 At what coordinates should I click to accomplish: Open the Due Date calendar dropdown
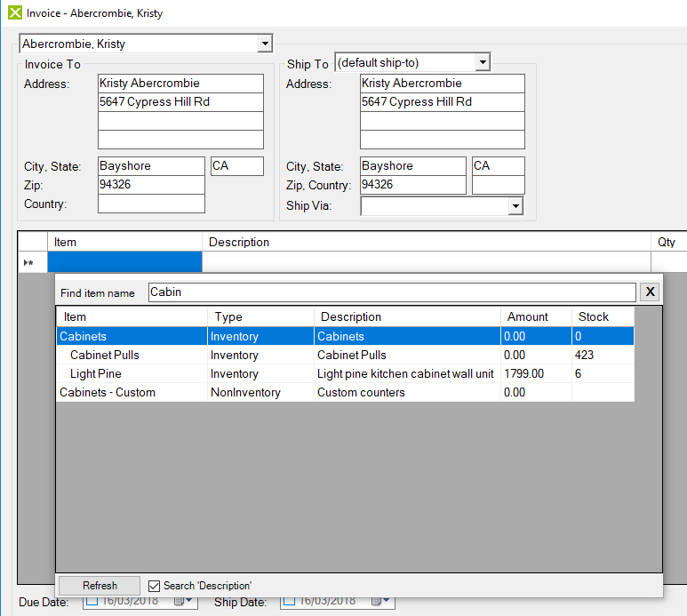click(x=184, y=601)
